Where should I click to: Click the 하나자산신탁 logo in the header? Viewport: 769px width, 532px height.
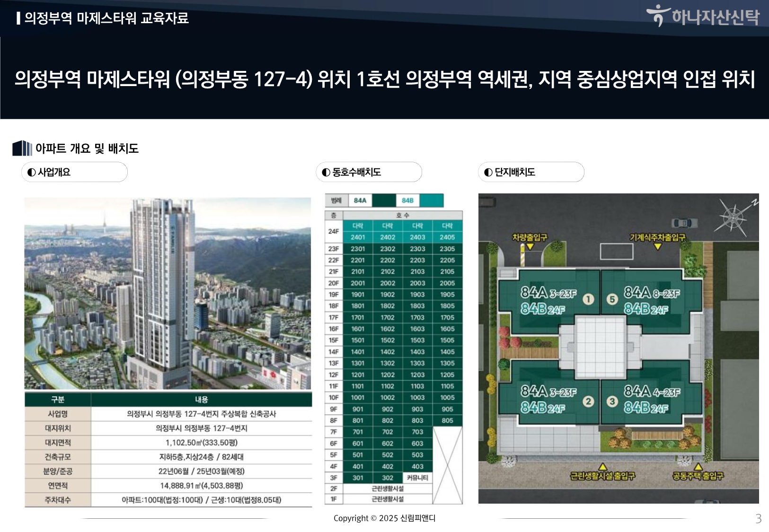tap(703, 16)
